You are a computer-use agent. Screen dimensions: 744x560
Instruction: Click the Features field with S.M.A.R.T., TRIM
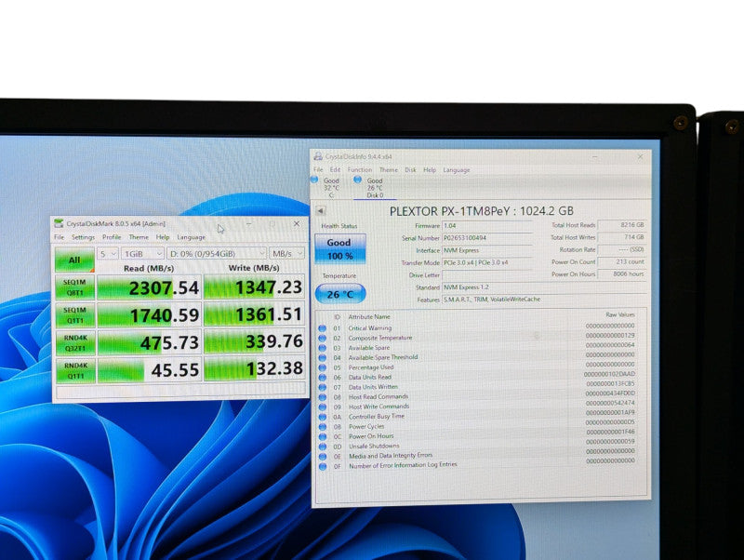point(544,300)
